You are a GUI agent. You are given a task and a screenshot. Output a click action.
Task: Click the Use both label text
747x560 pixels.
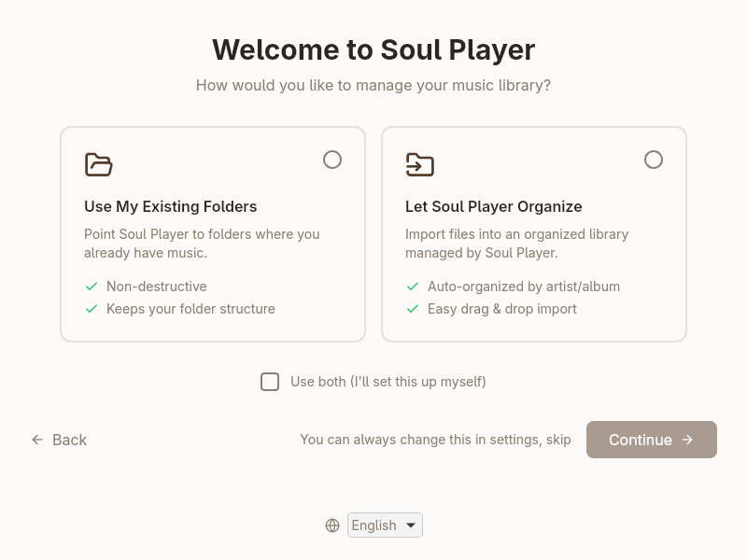(388, 382)
